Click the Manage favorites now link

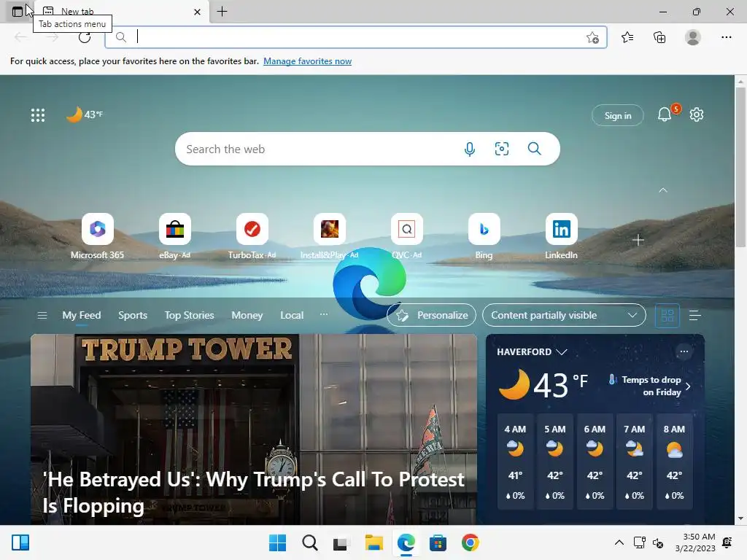tap(307, 61)
